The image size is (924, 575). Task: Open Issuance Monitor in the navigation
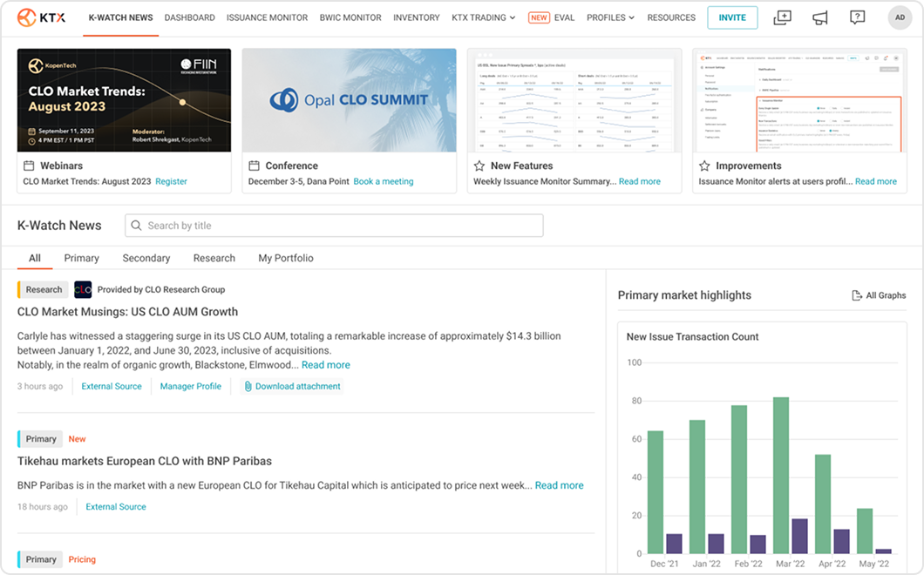[x=267, y=17]
